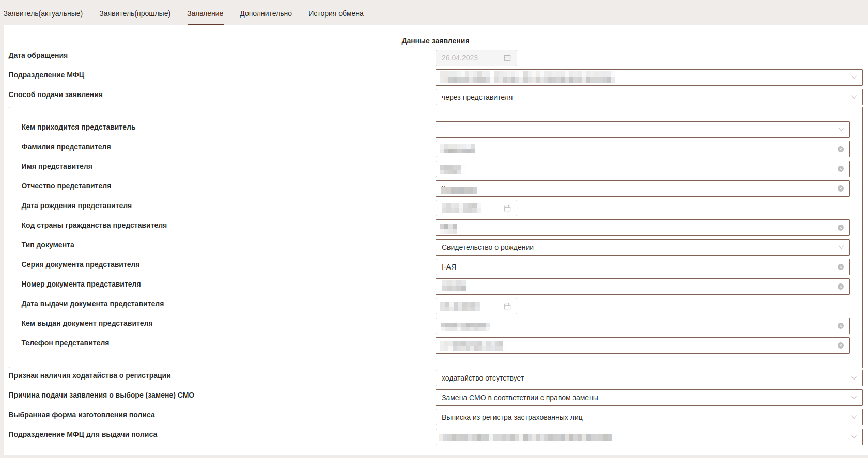Go to the 'Заявитель(прошлые)' tab

click(x=135, y=13)
